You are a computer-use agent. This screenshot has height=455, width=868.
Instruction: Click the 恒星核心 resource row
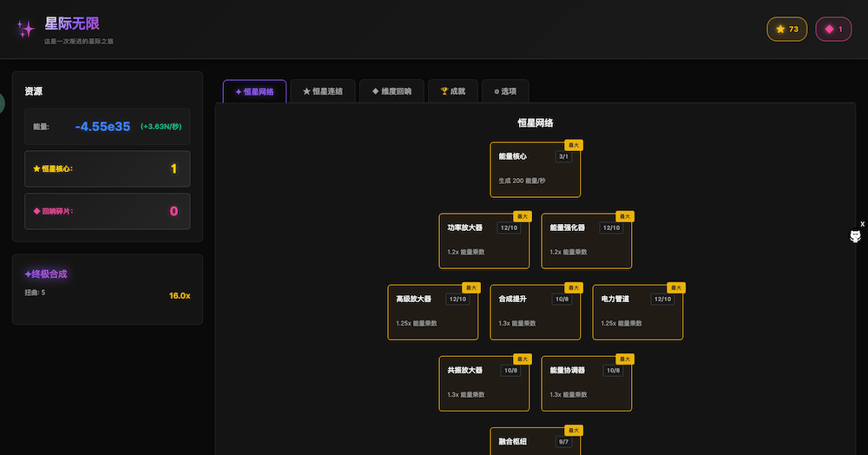[107, 168]
